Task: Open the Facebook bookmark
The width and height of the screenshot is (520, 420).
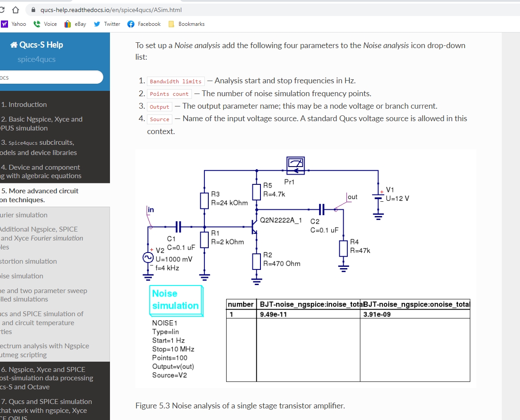Action: pyautogui.click(x=144, y=24)
